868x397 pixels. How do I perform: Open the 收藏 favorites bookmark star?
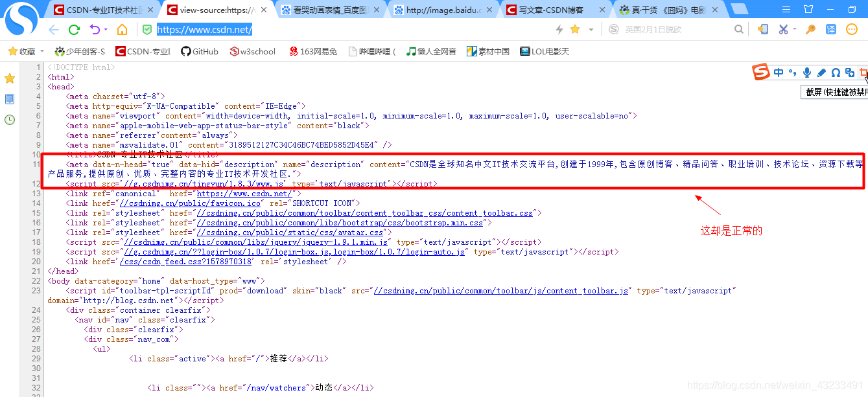(21, 51)
